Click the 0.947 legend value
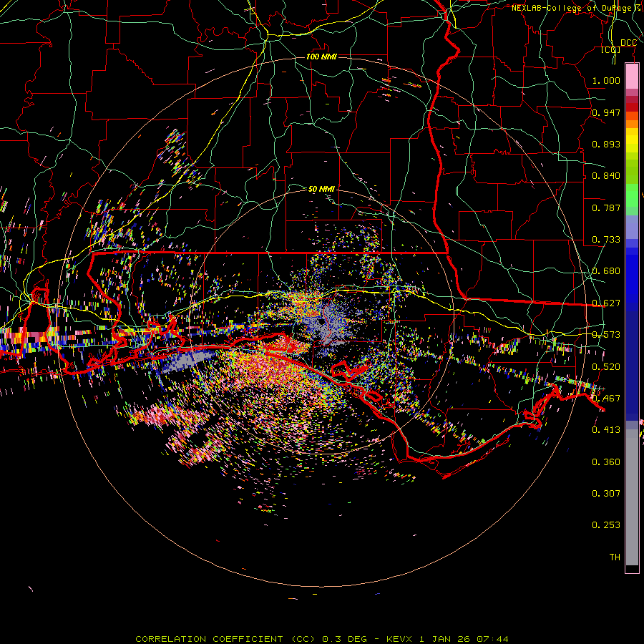The width and height of the screenshot is (644, 644). coord(606,112)
